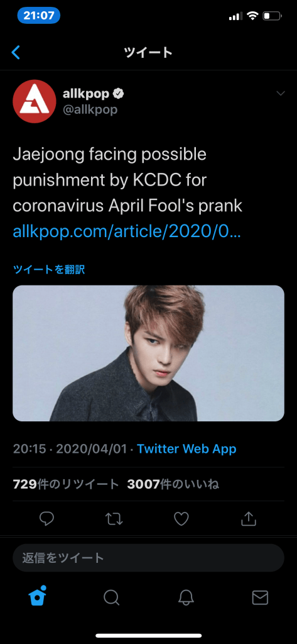Viewport: 297px width, 644px height.
Task: View the 3007件のいいね list
Action: (x=173, y=484)
